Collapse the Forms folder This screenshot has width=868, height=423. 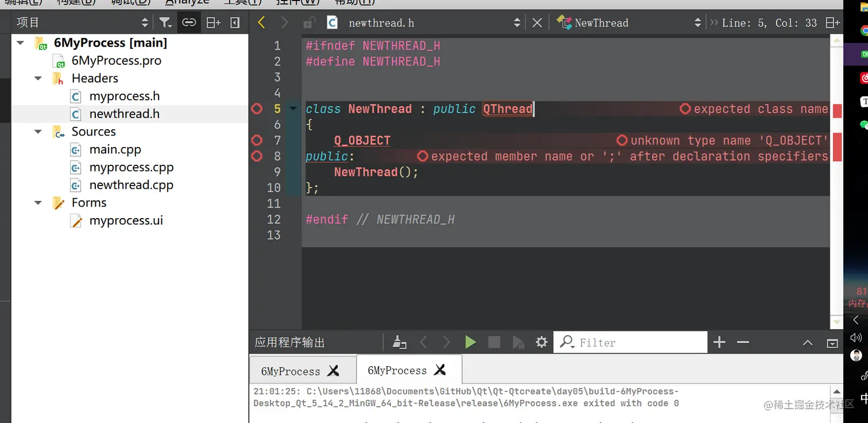coord(38,203)
